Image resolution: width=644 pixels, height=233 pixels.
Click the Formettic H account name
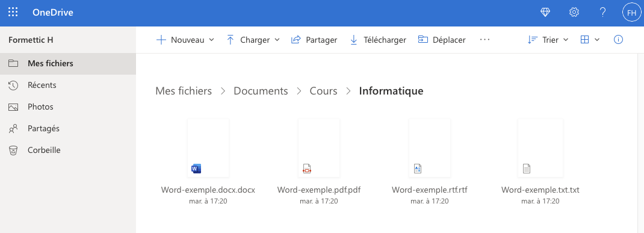coord(31,40)
